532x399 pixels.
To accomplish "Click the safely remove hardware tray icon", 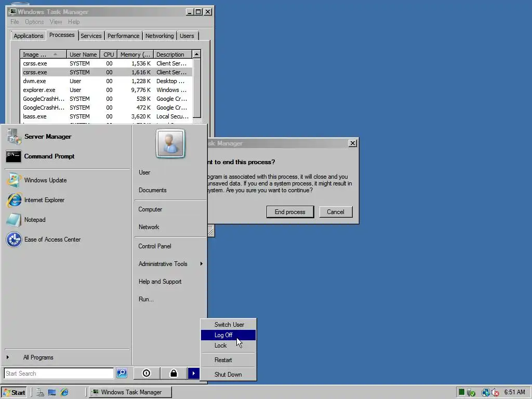I will [471, 392].
